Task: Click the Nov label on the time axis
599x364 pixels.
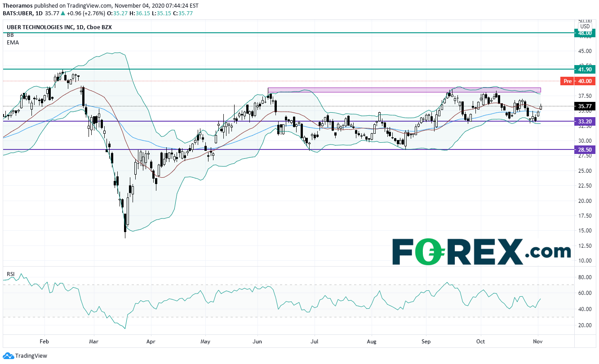Action: [x=539, y=342]
